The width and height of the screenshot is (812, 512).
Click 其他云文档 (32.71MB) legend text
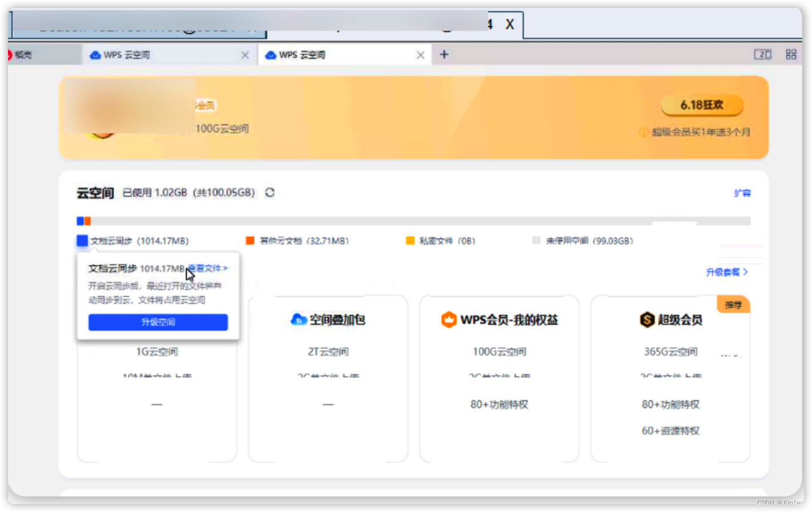pyautogui.click(x=304, y=241)
